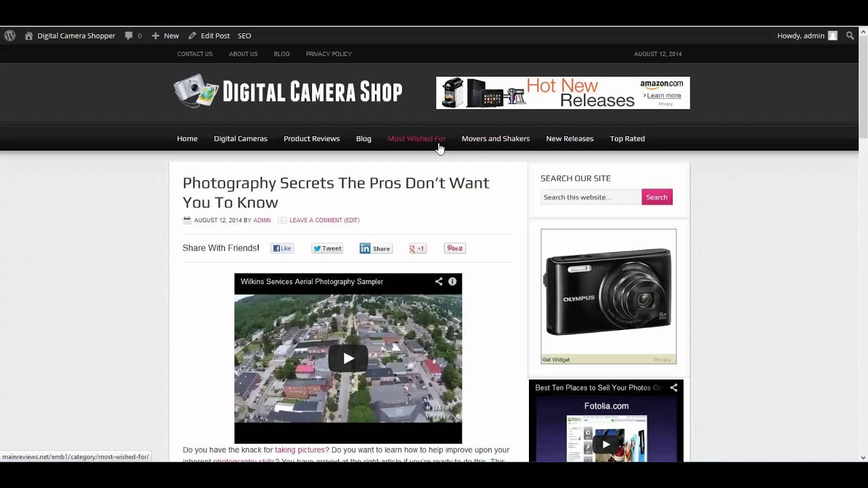Open the About Us link
The image size is (868, 488).
coord(243,54)
